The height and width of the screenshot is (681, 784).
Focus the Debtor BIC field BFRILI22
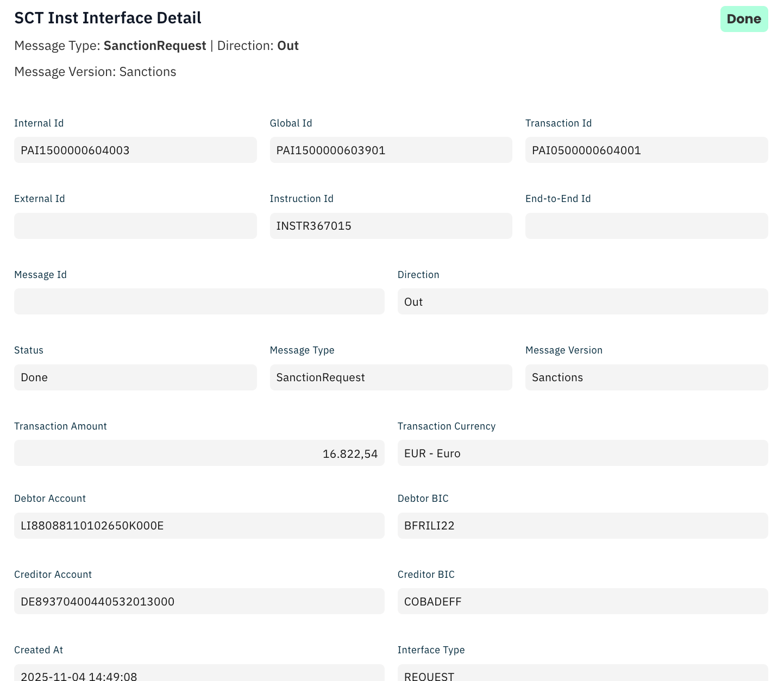point(582,526)
